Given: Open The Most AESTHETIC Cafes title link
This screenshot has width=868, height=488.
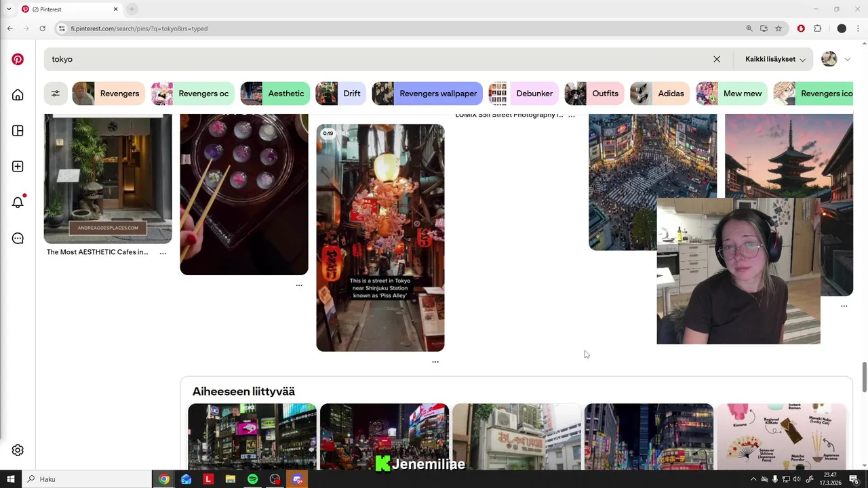Looking at the screenshot, I should (x=97, y=252).
